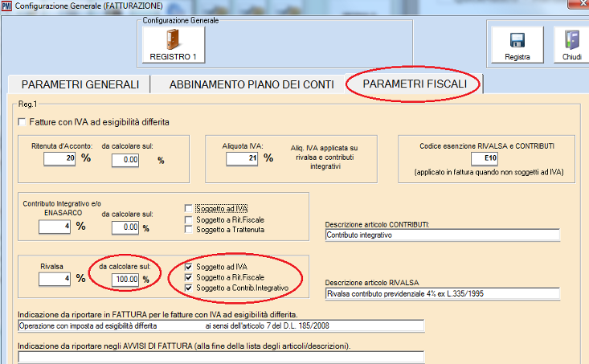Click Rivalsa da calcolare sul 100.00 field

[x=125, y=280]
